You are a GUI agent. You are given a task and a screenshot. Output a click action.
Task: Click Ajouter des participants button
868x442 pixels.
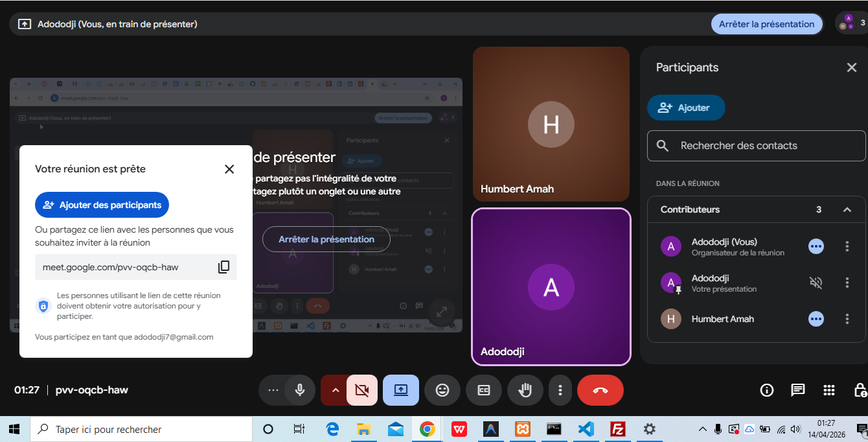point(102,205)
